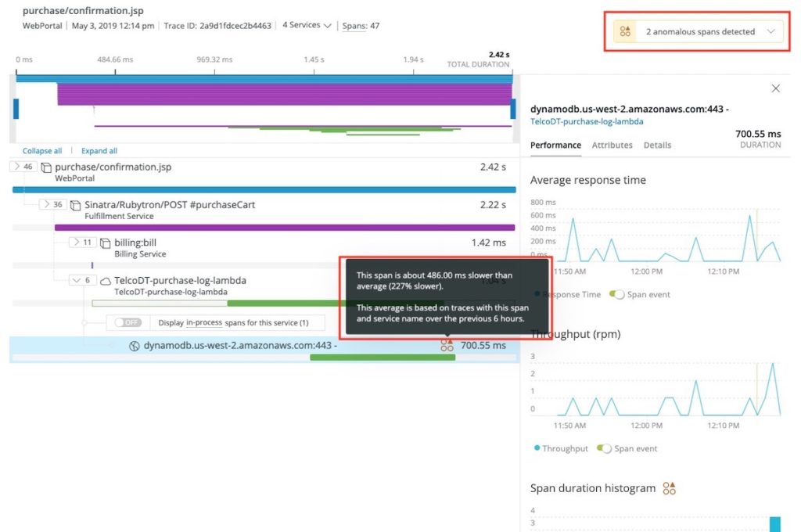Click the Throughput legend item
This screenshot has height=532, width=801.
tap(560, 448)
